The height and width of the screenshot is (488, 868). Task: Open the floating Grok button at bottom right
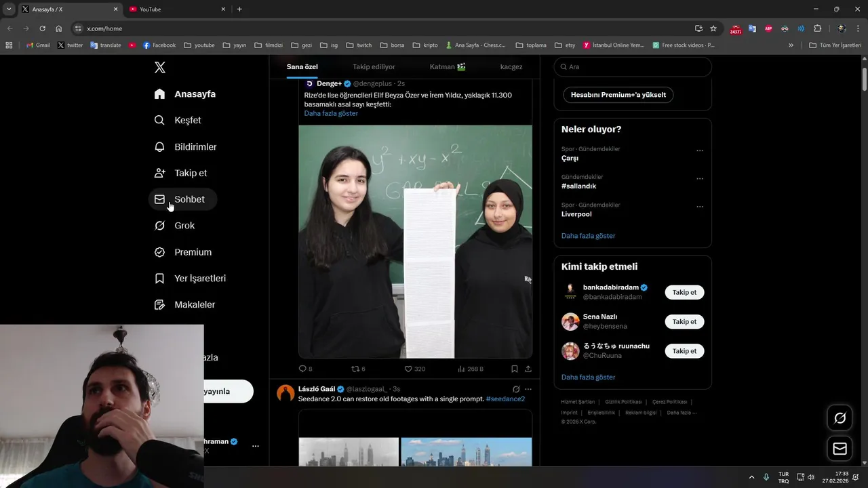pyautogui.click(x=840, y=418)
